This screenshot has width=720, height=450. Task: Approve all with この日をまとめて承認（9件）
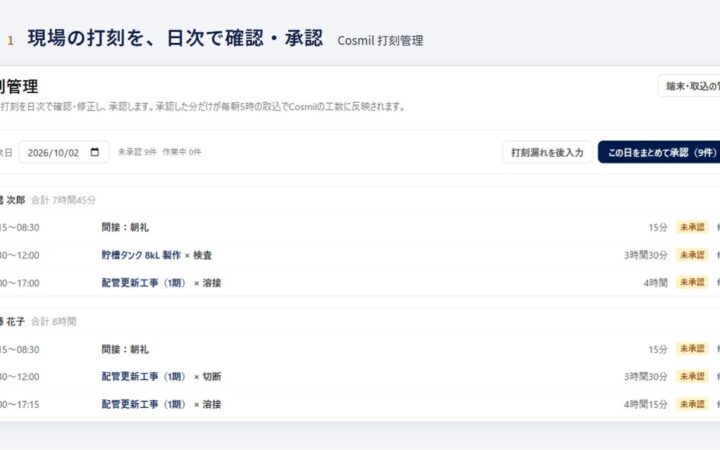659,152
